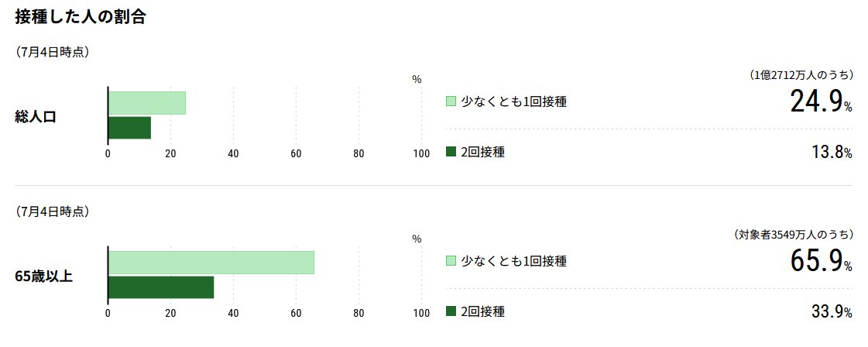Click the 少なくとも1回接種 label in 総人口 legend

click(513, 101)
